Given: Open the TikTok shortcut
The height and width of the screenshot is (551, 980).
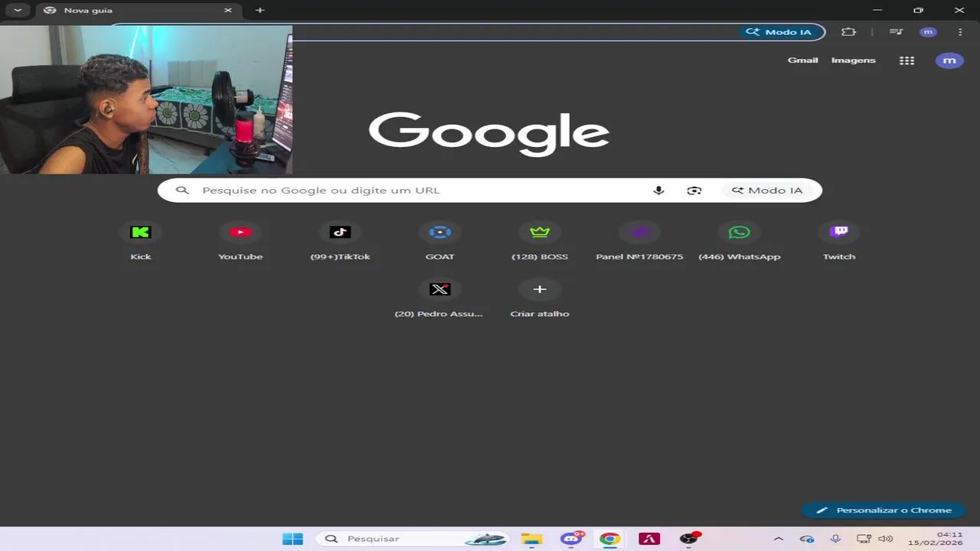Looking at the screenshot, I should [x=340, y=231].
